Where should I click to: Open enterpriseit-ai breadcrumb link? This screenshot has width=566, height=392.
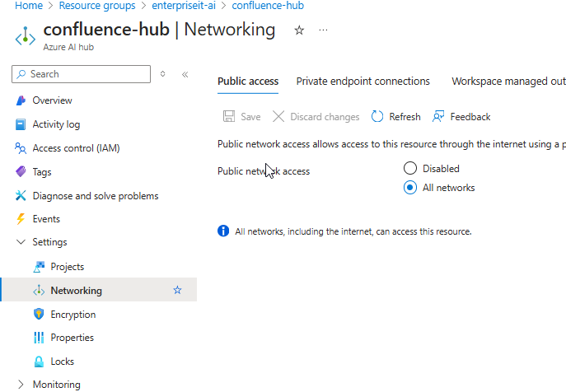184,6
